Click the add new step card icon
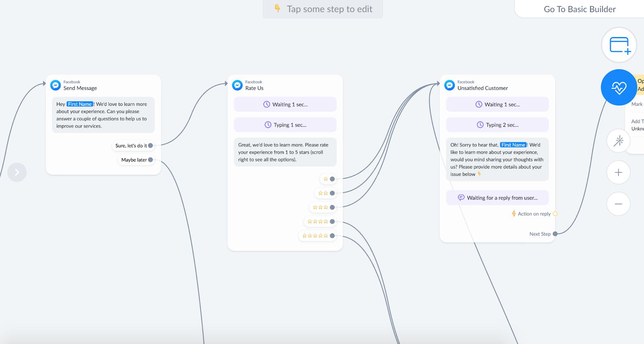 pos(619,45)
